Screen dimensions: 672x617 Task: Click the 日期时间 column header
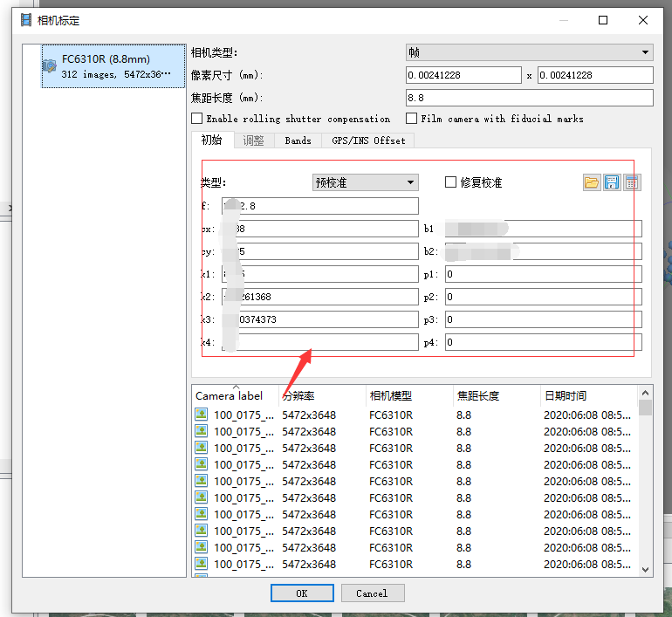pos(589,395)
